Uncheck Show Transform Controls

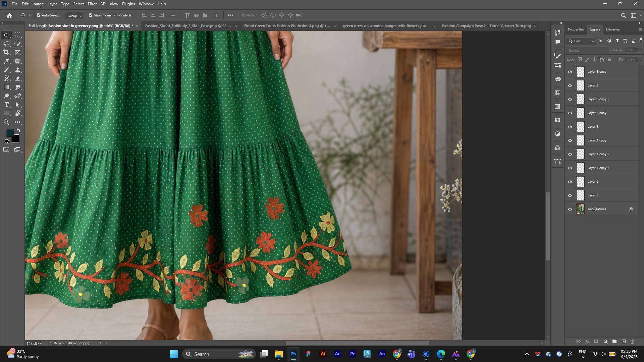91,15
